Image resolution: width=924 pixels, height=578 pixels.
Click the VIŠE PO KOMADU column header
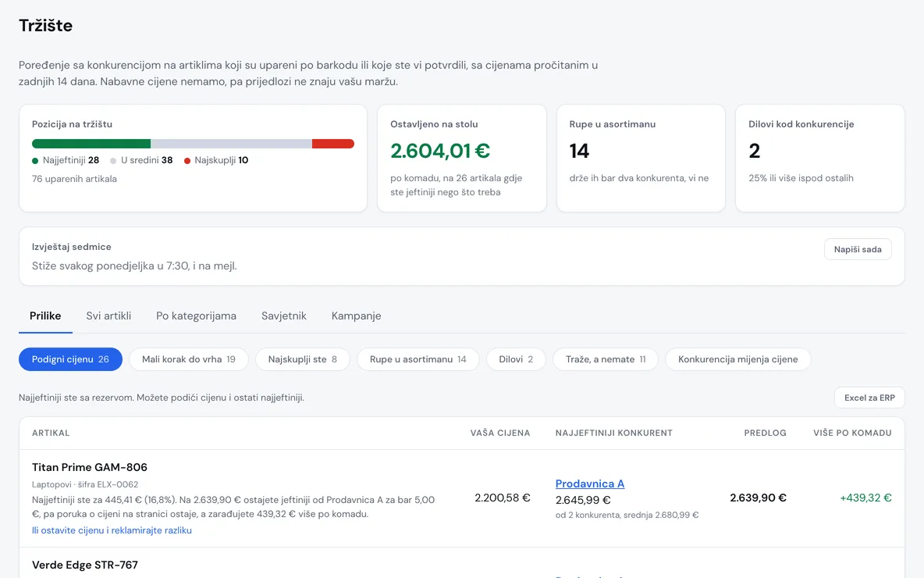(852, 433)
